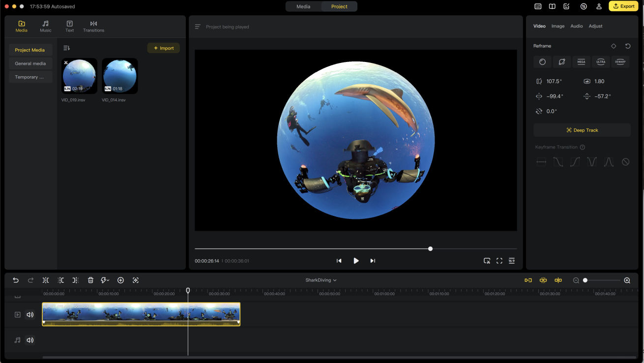The image size is (644, 363).
Task: Switch to the Transitions tab
Action: (93, 27)
